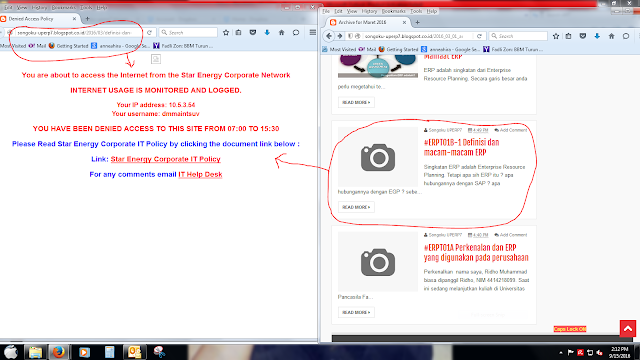Open Fadli Zon bookmark in right window
Image resolution: width=640 pixels, height=360 pixels.
click(513, 49)
